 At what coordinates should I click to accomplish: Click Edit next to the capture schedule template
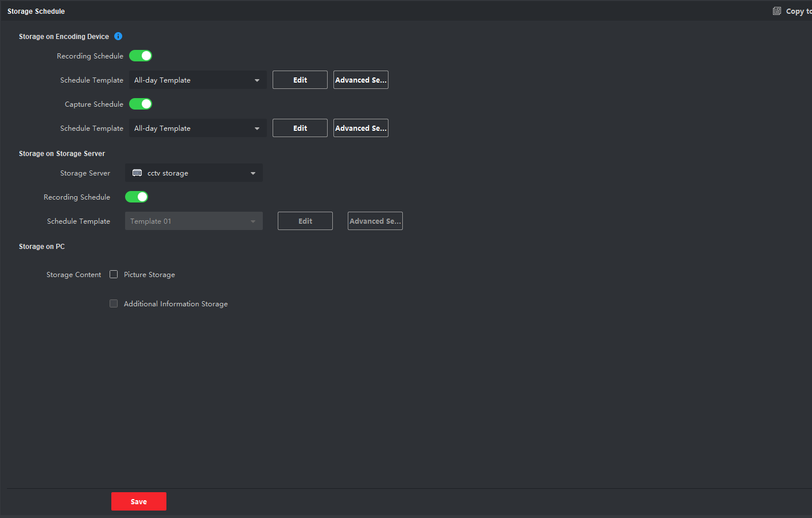[x=300, y=128]
